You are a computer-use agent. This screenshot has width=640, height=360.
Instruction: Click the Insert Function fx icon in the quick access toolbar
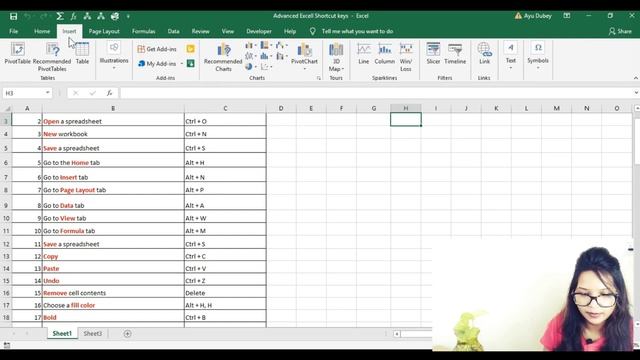tap(73, 16)
